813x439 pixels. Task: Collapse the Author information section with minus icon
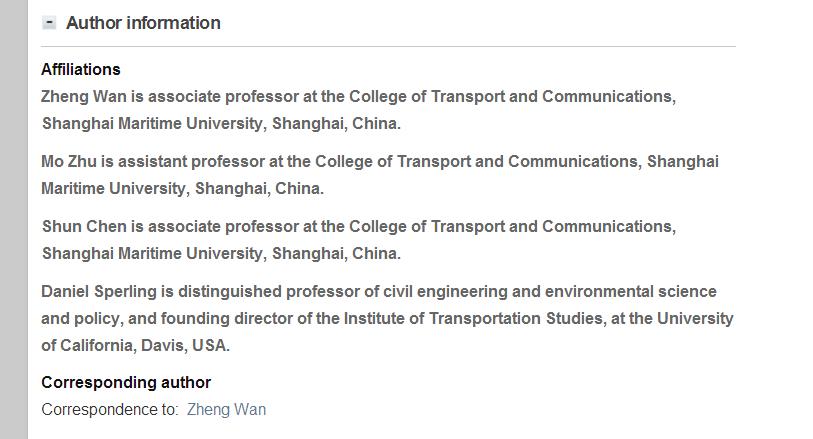tap(49, 22)
